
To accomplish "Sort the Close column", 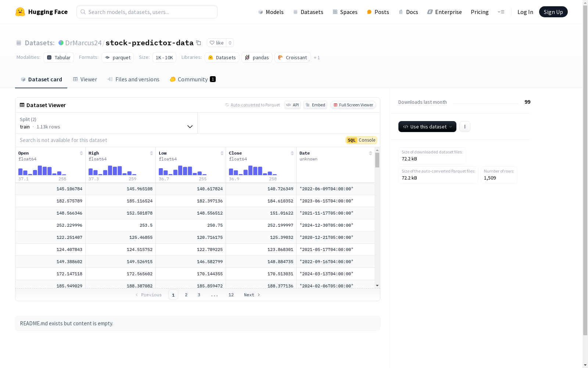I will click(292, 153).
